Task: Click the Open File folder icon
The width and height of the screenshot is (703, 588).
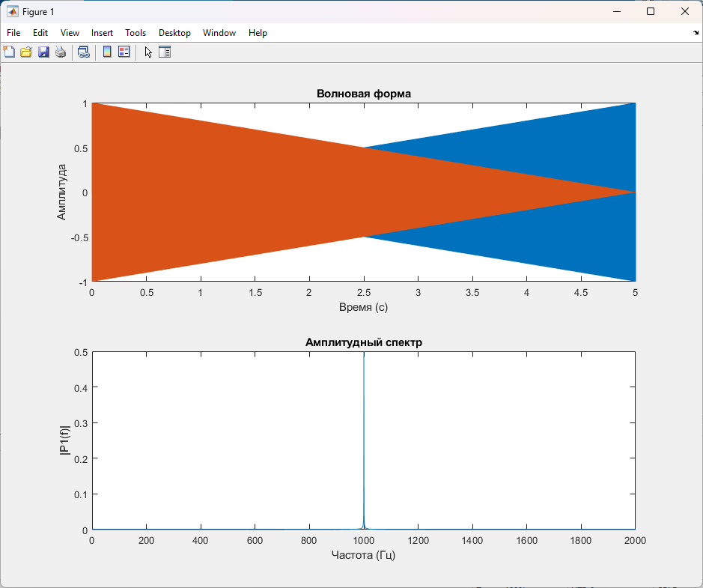Action: (26, 52)
